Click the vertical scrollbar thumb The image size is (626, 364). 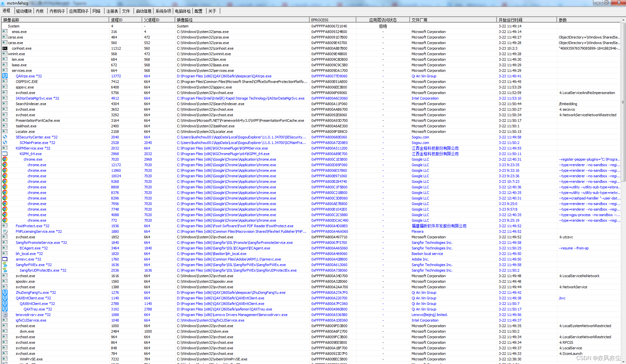(x=623, y=102)
